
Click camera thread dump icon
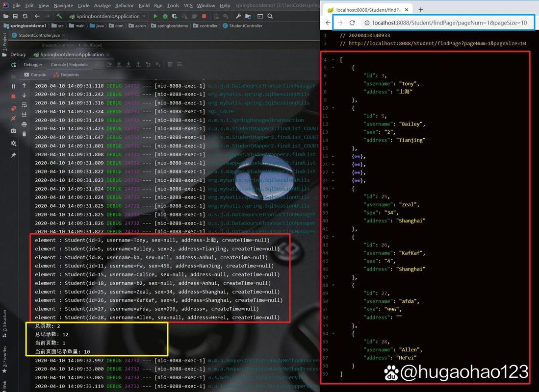pyautogui.click(x=13, y=131)
